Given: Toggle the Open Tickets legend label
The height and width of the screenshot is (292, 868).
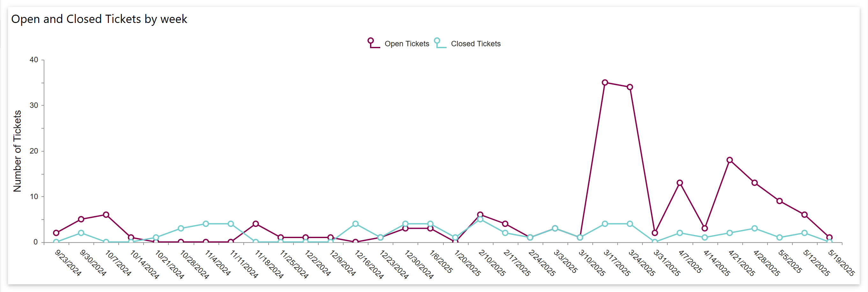Looking at the screenshot, I should 407,44.
